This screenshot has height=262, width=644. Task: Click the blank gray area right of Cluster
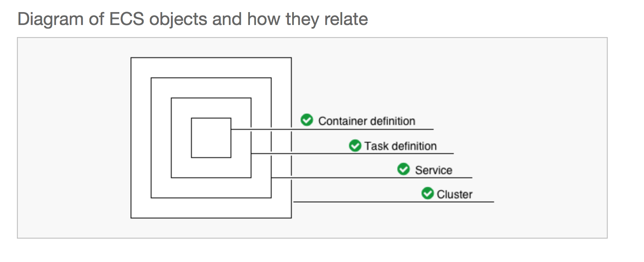(x=548, y=193)
